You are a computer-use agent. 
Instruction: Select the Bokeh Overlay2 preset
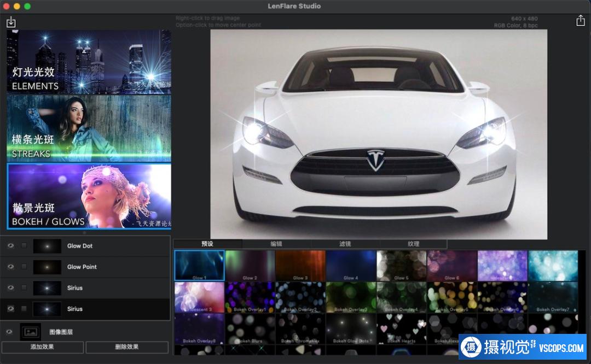pos(300,297)
